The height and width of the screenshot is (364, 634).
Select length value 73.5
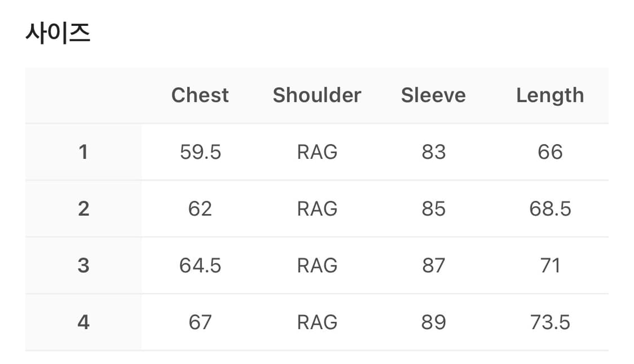550,322
